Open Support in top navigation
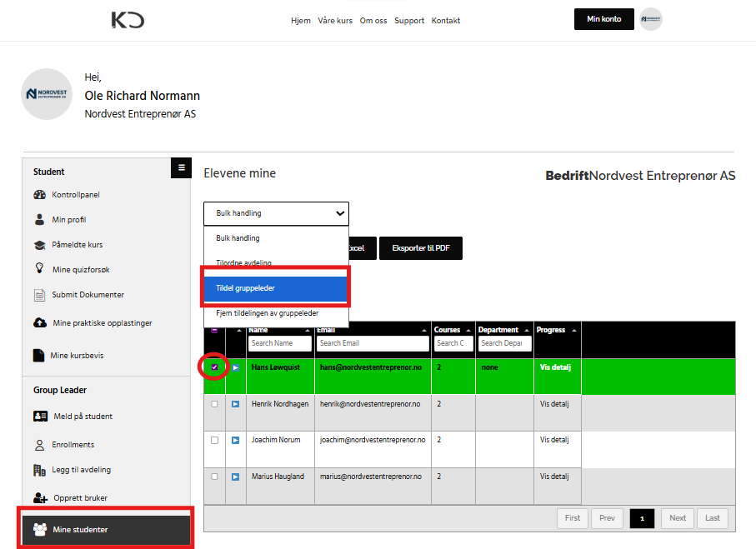The image size is (756, 549). click(409, 21)
